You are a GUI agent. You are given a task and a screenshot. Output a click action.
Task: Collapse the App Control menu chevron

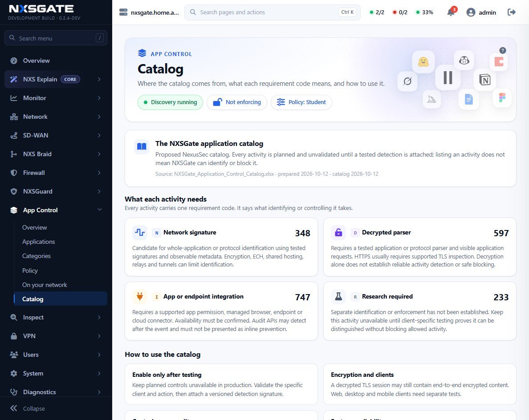[100, 210]
